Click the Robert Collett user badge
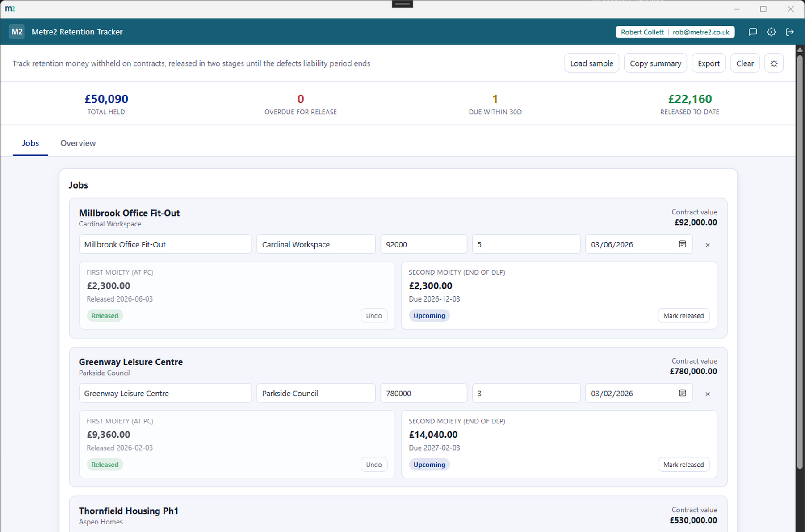Screen dimensions: 805x532 tap(675, 32)
